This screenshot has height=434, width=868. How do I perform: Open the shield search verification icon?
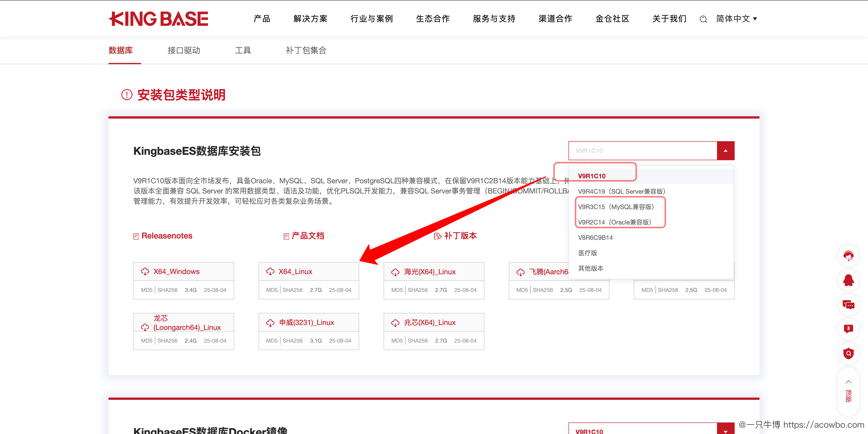coord(848,353)
